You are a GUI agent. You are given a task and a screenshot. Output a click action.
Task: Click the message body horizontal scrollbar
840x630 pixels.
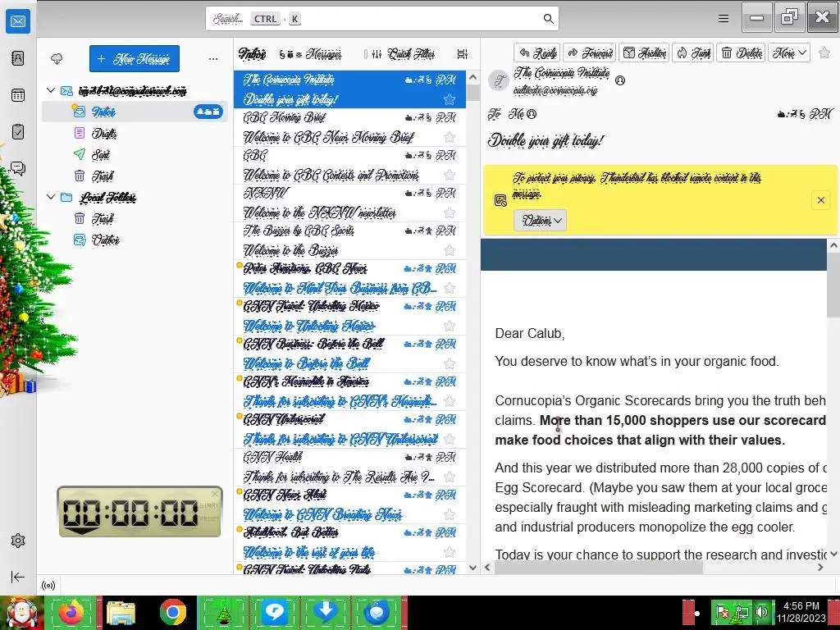[597, 568]
